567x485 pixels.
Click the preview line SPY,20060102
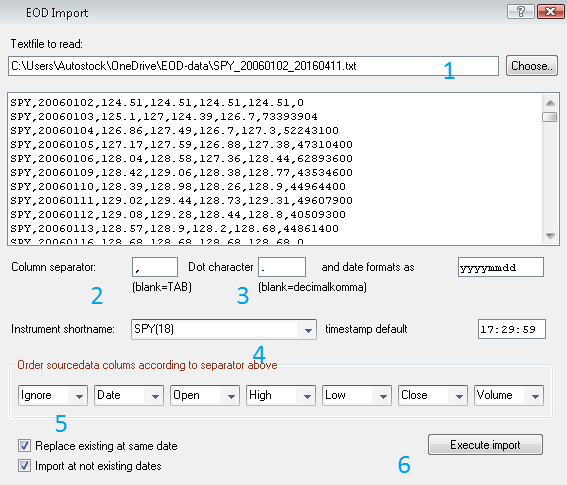click(x=157, y=103)
